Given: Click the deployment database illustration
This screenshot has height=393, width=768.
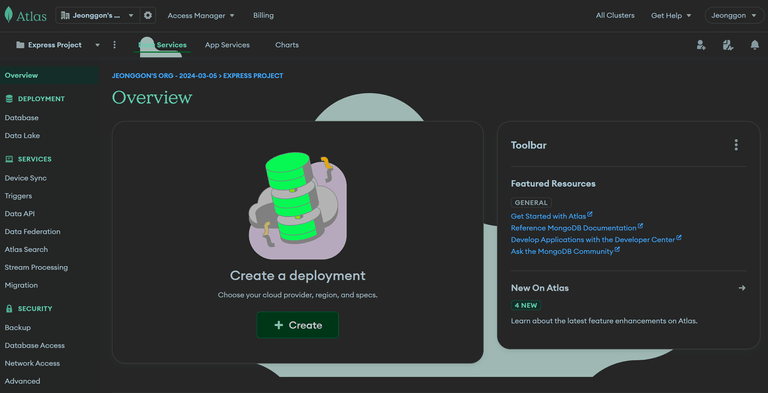Looking at the screenshot, I should (298, 206).
